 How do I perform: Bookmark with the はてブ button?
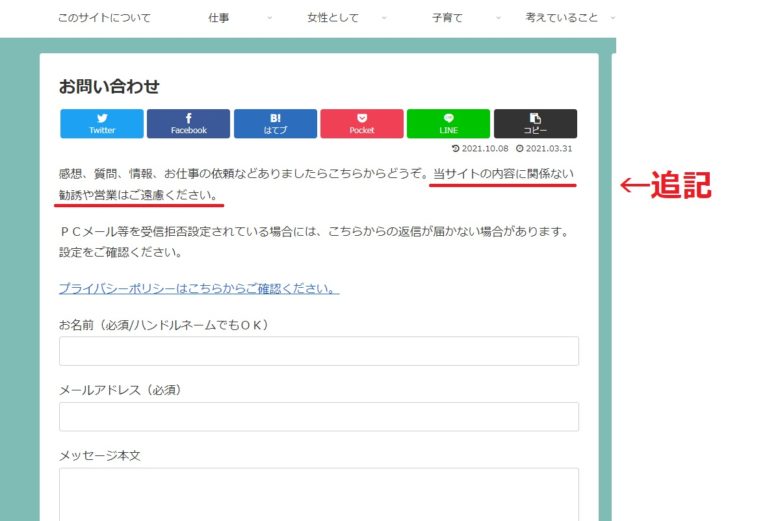click(275, 123)
